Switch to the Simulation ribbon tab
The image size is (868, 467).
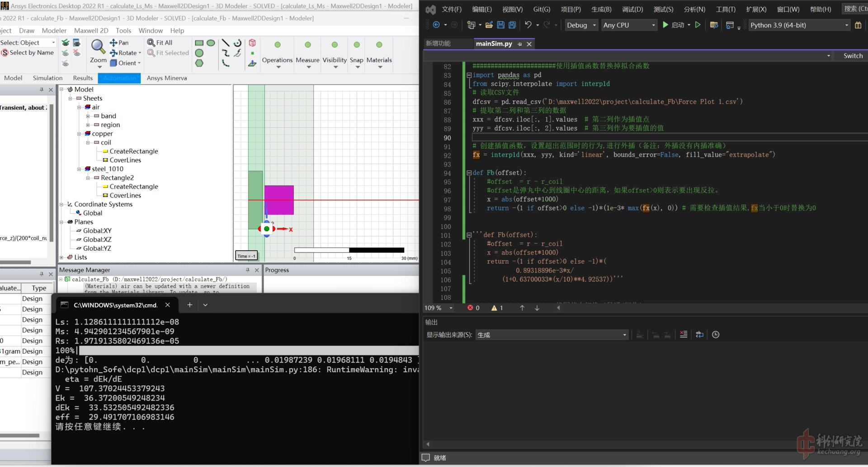coord(47,78)
